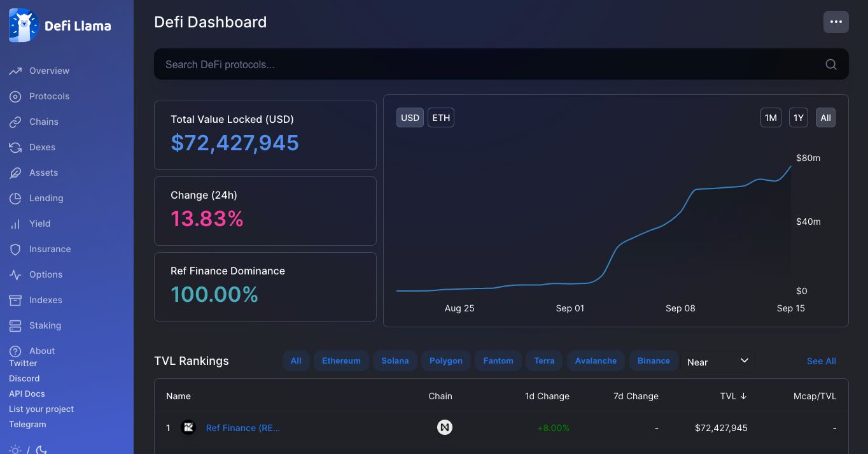Filter rankings by All chains
Screen dimensions: 868x454
click(x=296, y=360)
